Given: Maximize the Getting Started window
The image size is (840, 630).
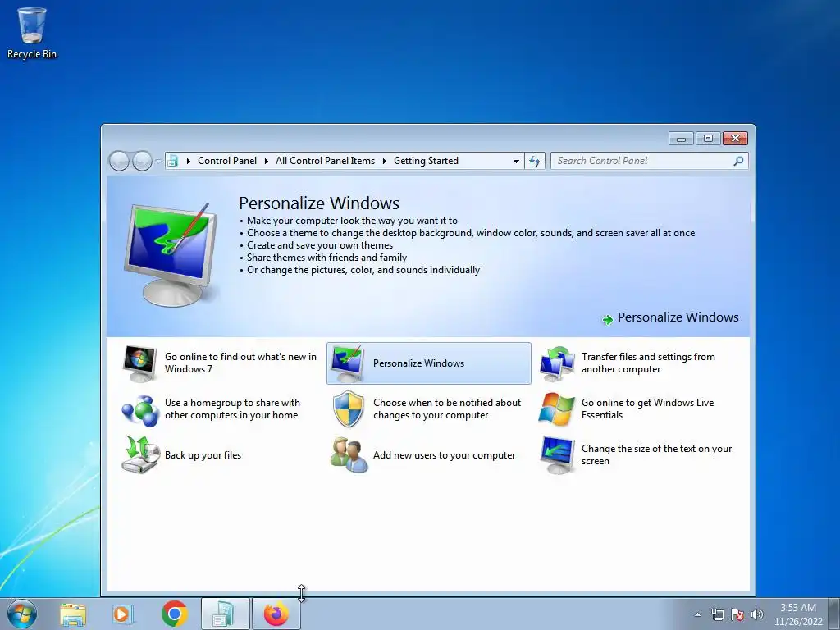Looking at the screenshot, I should [x=708, y=139].
